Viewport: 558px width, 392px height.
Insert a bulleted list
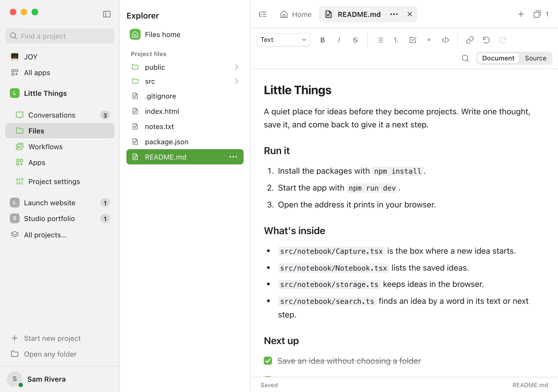pos(380,40)
